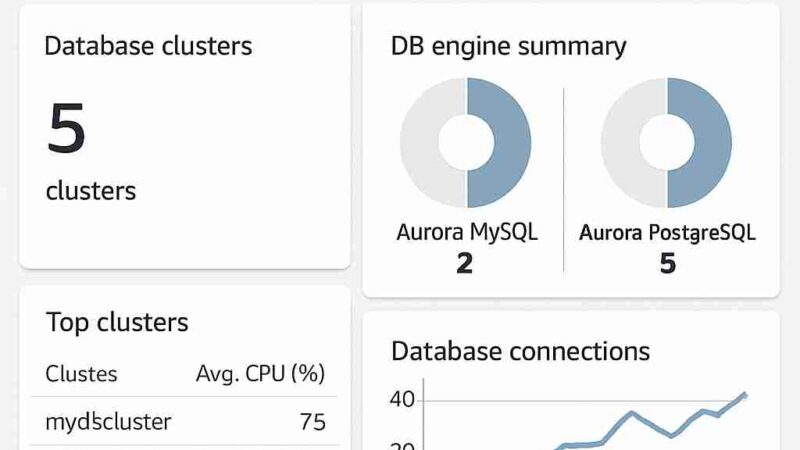The width and height of the screenshot is (800, 450).
Task: Click the 40 label on the chart axis
Action: point(402,400)
